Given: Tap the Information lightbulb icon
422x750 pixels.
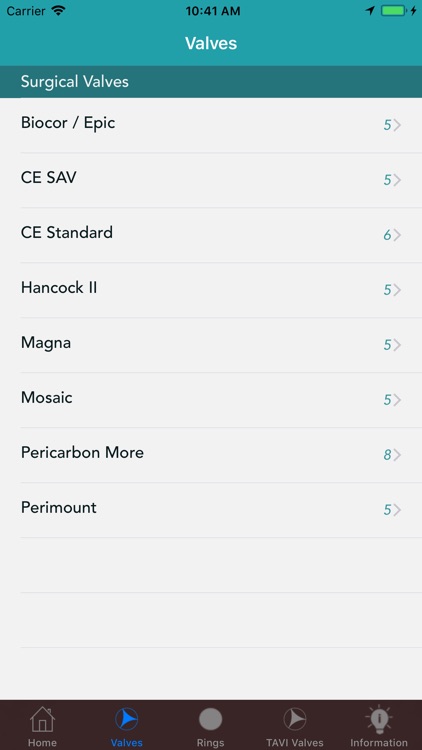Looking at the screenshot, I should [379, 718].
